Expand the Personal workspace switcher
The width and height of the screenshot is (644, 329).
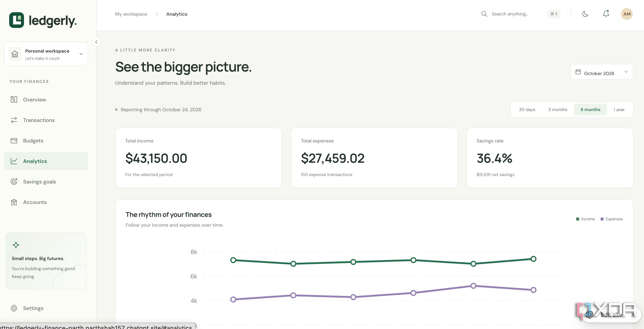(46, 54)
